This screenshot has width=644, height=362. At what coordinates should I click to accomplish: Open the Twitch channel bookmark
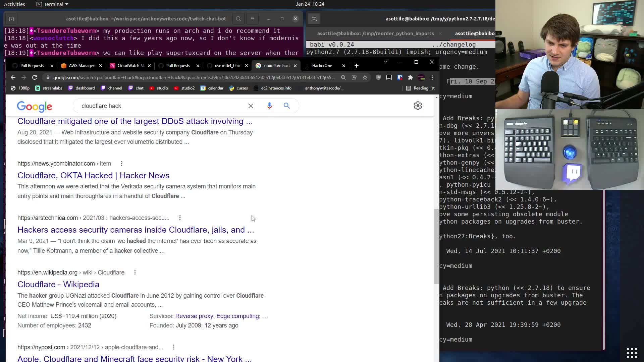tap(112, 88)
